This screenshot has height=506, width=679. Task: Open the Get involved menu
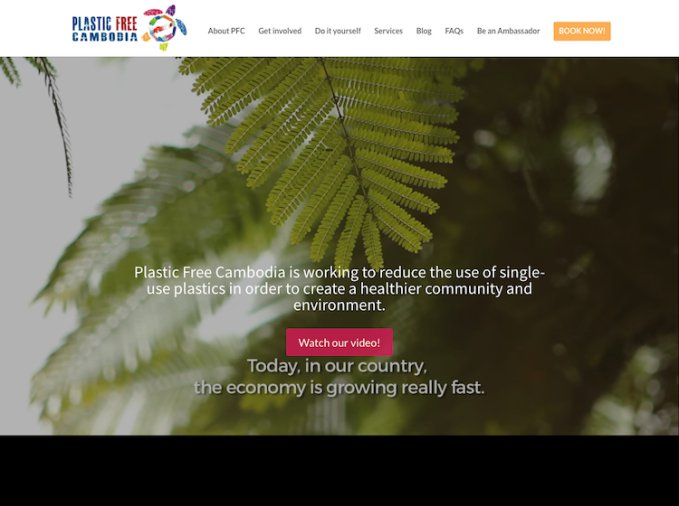[x=280, y=31]
